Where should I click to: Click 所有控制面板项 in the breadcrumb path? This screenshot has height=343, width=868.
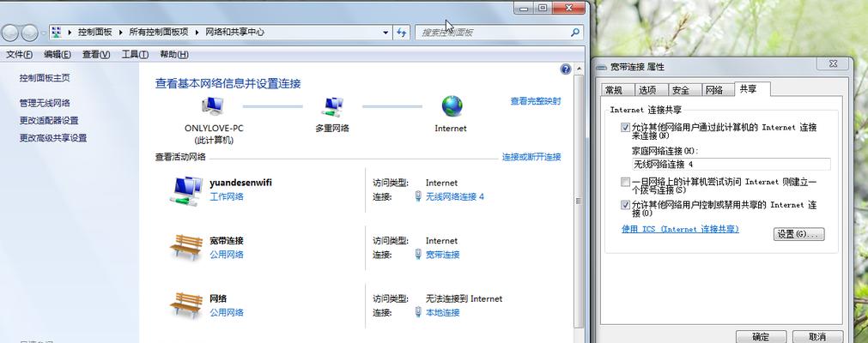tap(159, 32)
